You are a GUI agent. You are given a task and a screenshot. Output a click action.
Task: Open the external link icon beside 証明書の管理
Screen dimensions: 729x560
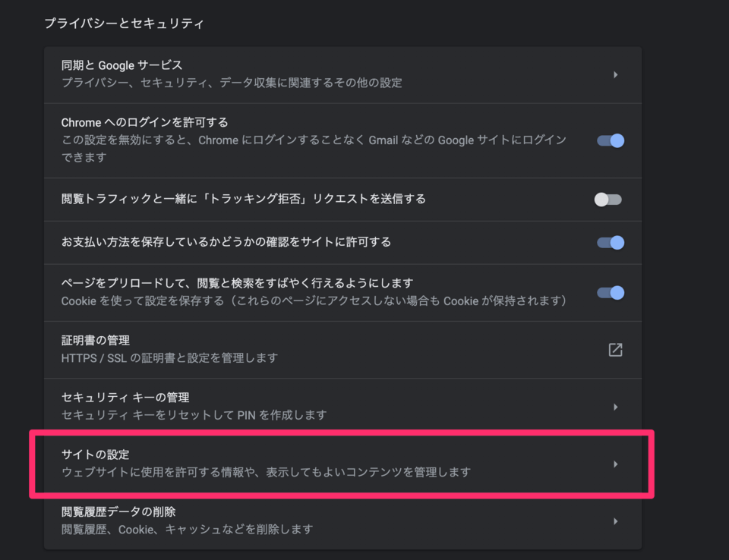click(615, 350)
